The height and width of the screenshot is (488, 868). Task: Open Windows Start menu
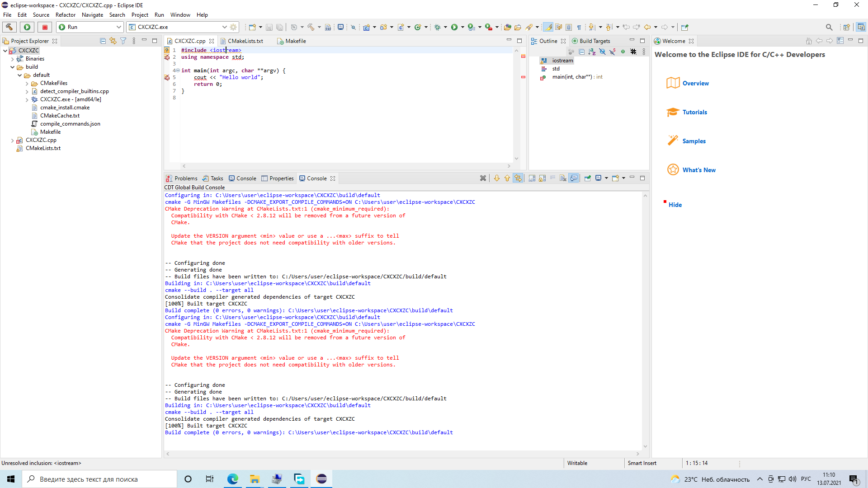(x=11, y=479)
